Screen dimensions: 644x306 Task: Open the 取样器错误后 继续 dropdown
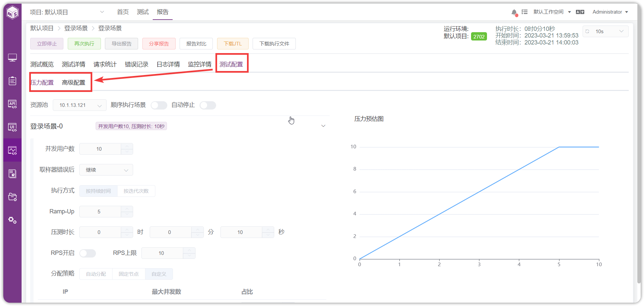[106, 170]
